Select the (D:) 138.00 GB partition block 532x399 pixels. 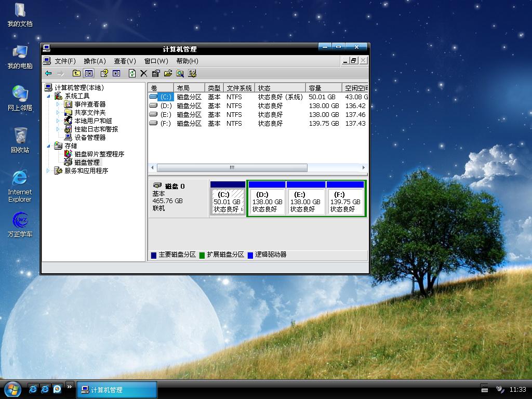(x=267, y=201)
